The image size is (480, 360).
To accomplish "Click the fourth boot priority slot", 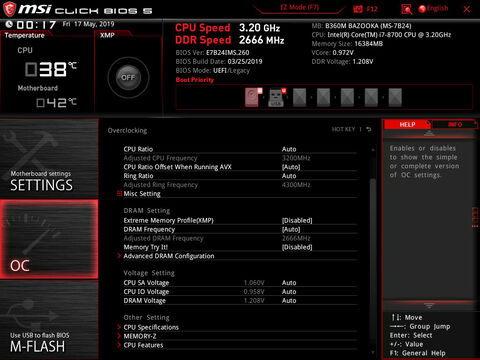I will point(323,97).
